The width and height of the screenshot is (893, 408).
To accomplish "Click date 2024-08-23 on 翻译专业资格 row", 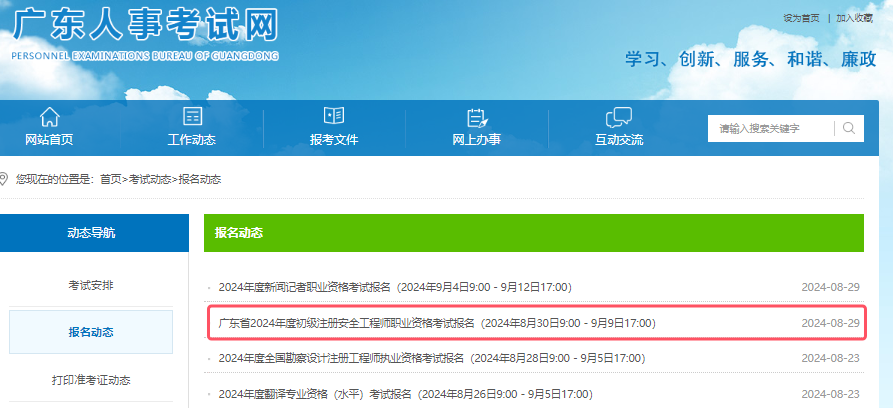I will (x=830, y=394).
